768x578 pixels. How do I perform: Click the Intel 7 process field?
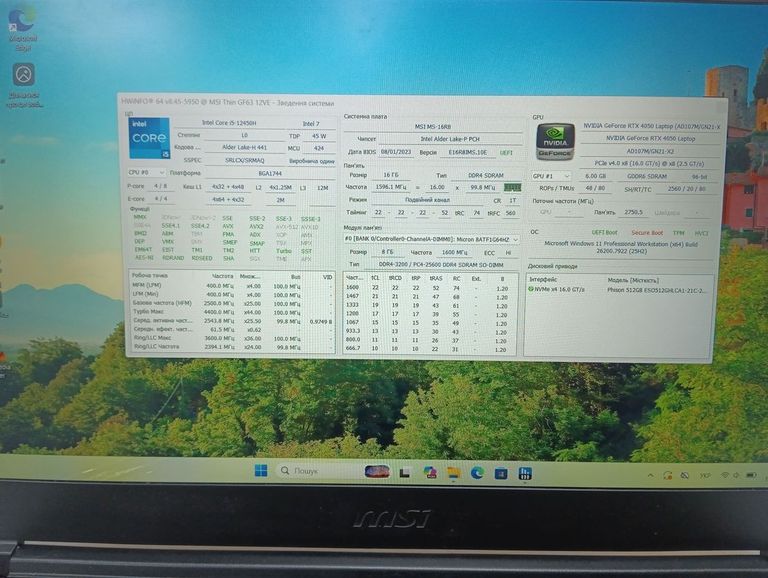[311, 123]
